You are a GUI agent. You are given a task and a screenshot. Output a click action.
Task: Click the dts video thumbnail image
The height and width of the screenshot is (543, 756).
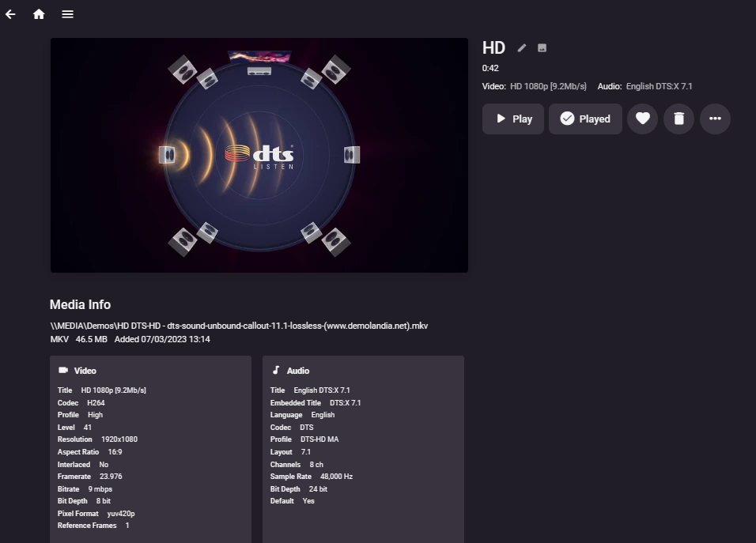point(259,155)
